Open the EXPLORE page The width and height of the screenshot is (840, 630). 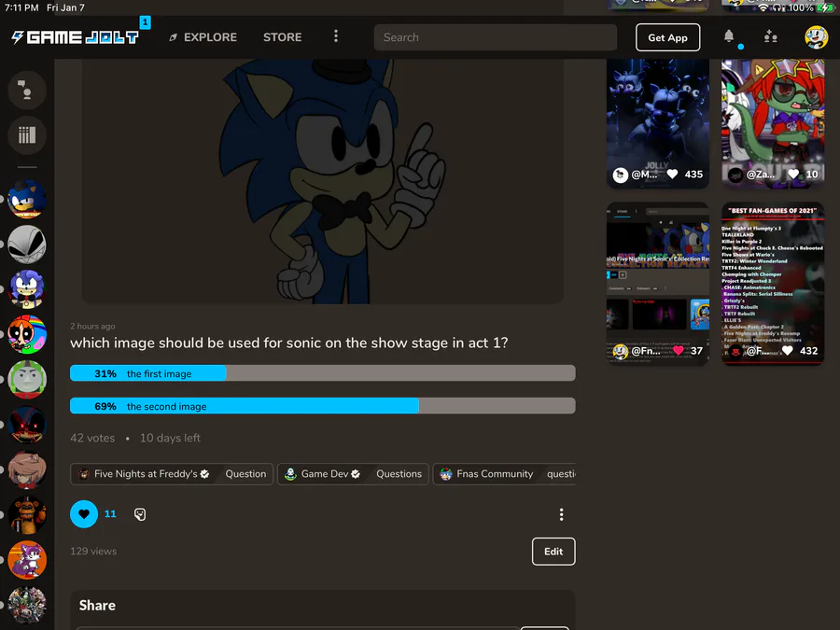203,37
